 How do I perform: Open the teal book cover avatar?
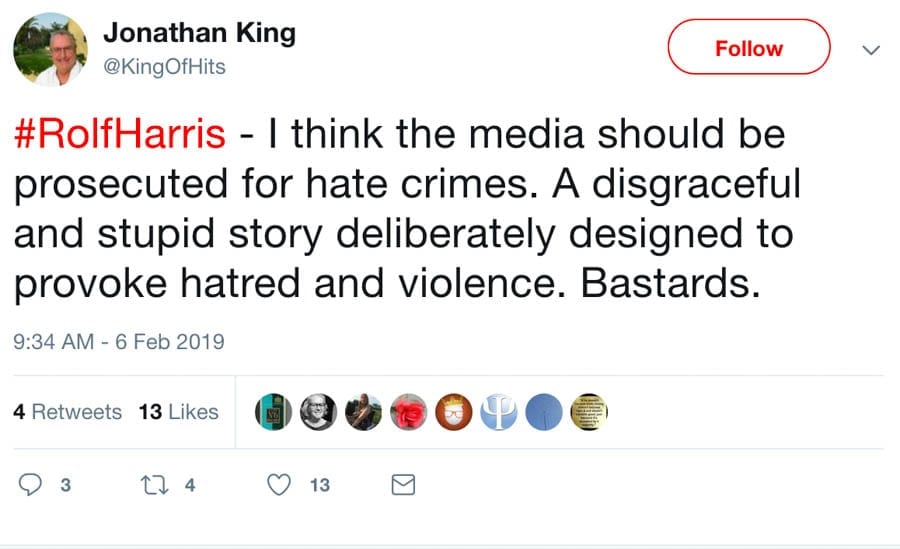coord(272,412)
